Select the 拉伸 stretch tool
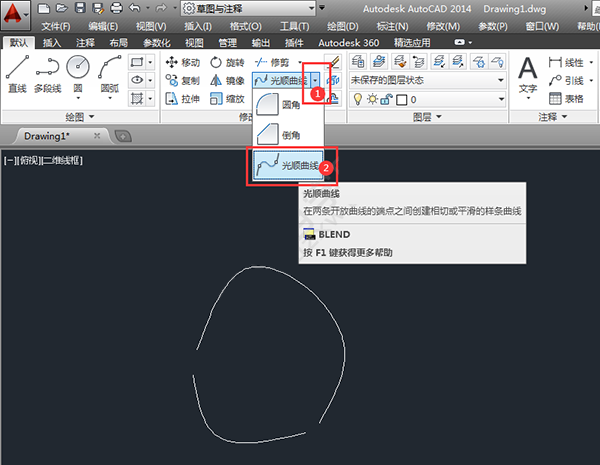600x465 pixels. (x=183, y=99)
